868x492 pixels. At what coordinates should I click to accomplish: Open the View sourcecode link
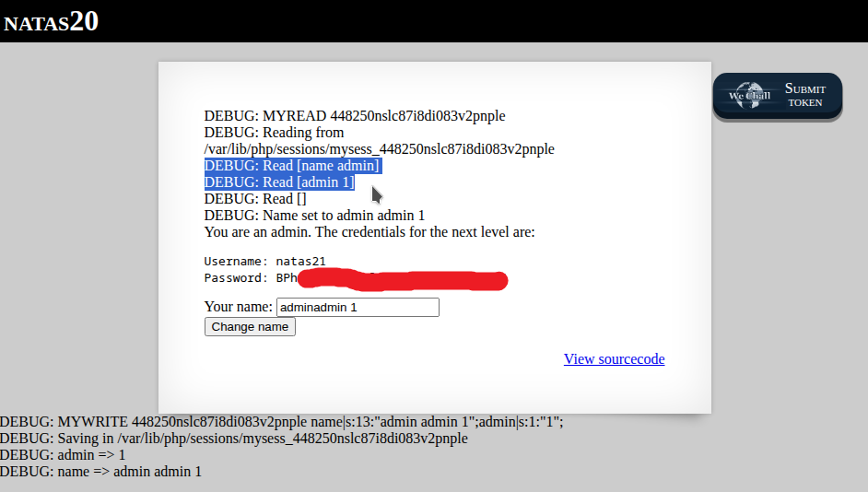(x=614, y=359)
